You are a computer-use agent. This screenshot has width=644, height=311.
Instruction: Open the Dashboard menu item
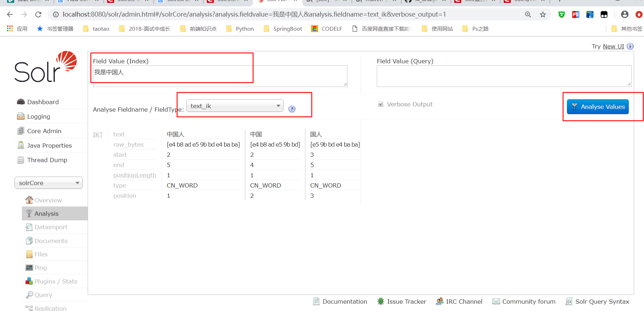click(43, 102)
